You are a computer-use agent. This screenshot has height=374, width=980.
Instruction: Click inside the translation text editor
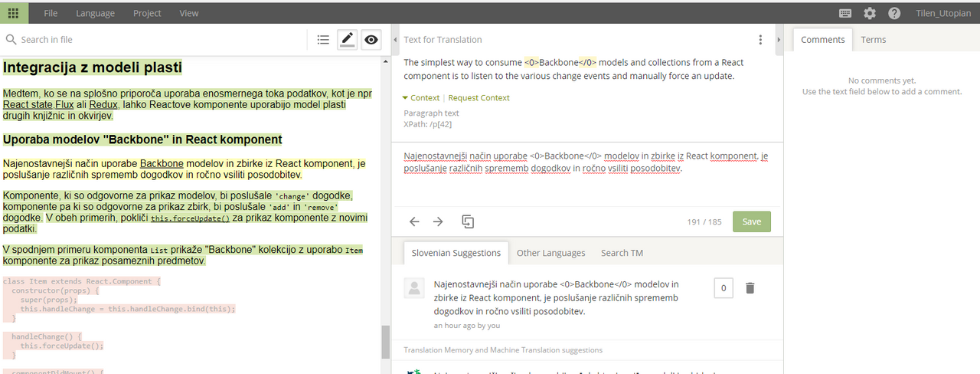tap(587, 175)
